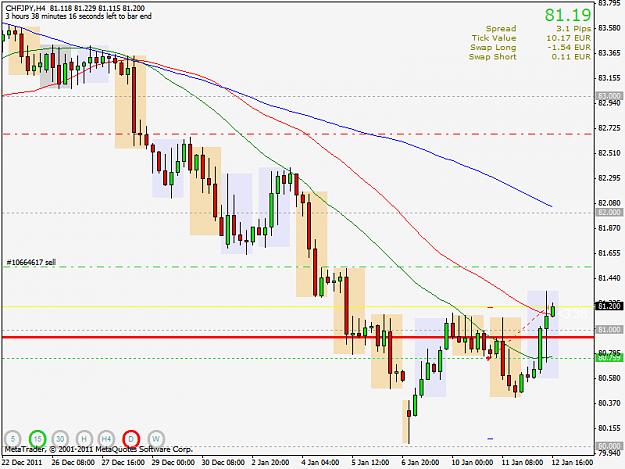Click the CHFJPY,H4 symbol header text
The height and width of the screenshot is (469, 625).
[25, 8]
